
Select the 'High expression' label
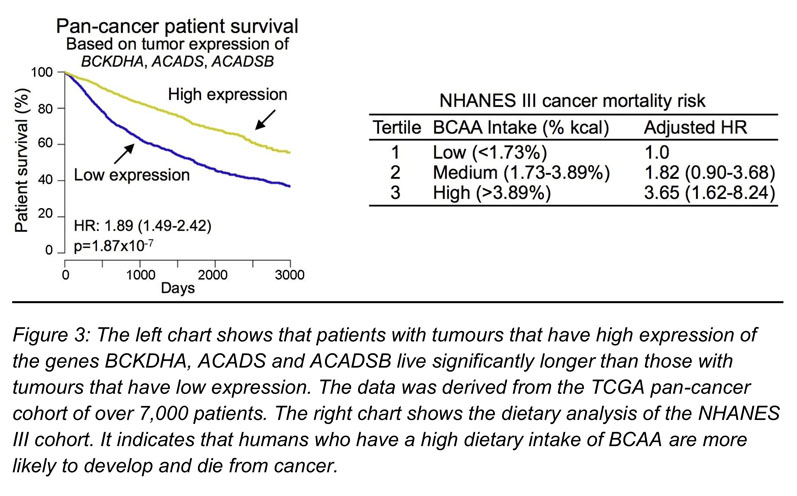(x=227, y=94)
